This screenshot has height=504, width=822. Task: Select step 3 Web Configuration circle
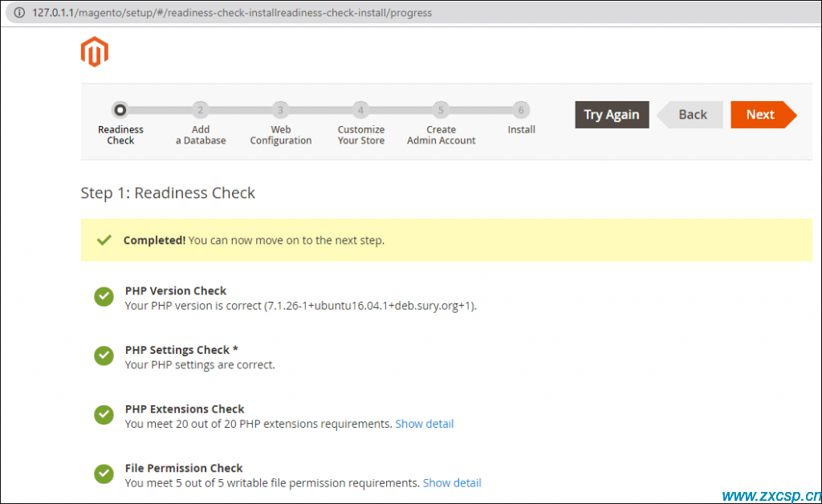(x=280, y=110)
